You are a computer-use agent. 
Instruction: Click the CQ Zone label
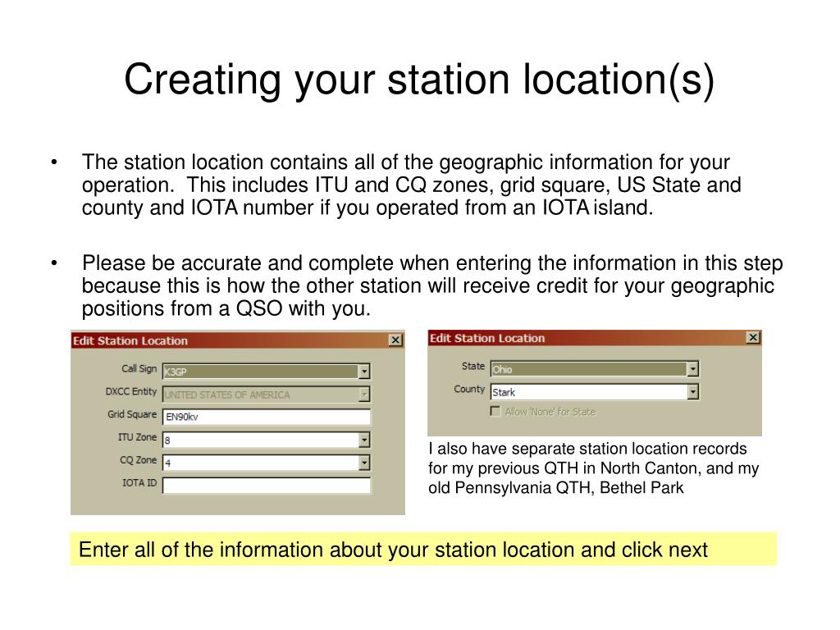(x=138, y=459)
